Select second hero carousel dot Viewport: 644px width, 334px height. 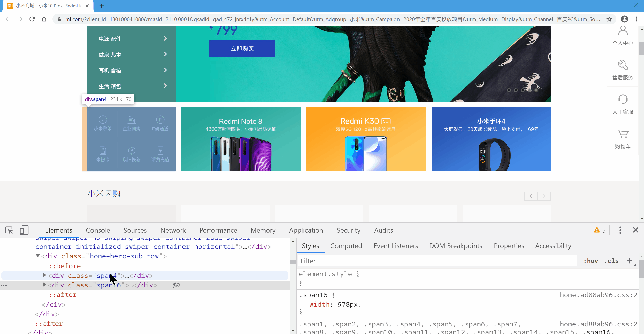[516, 90]
